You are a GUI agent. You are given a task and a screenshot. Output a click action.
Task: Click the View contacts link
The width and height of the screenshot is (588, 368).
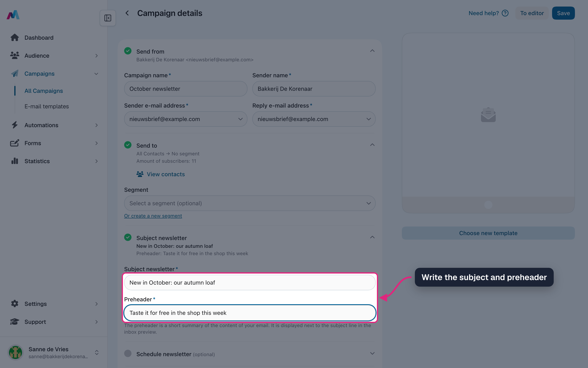point(161,174)
